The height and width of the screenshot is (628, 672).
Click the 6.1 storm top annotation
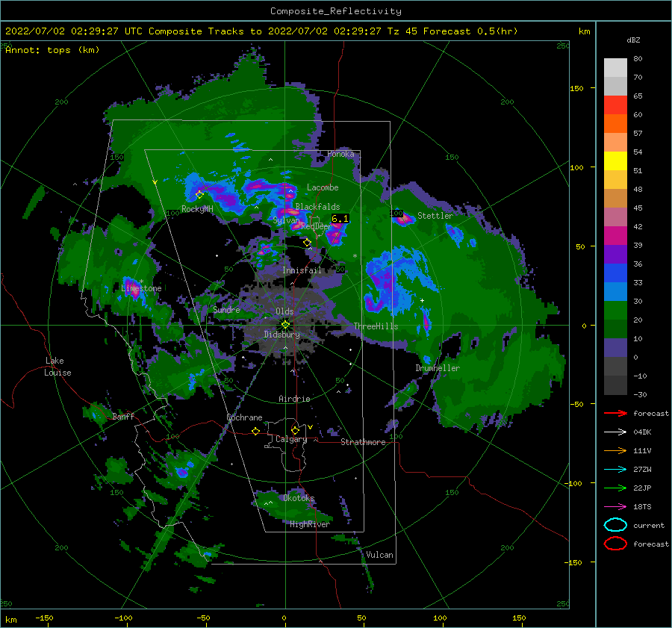click(340, 219)
